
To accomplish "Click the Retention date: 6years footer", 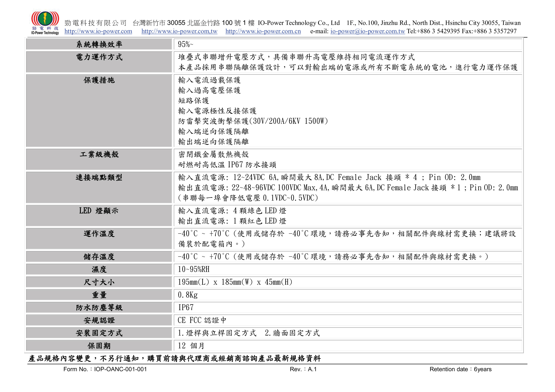I will tap(461, 369).
